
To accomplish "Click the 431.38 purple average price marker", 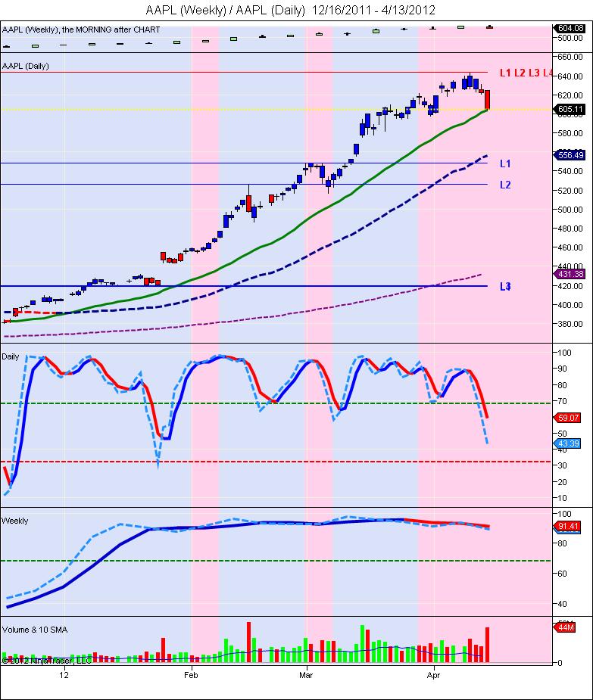I will (x=570, y=274).
